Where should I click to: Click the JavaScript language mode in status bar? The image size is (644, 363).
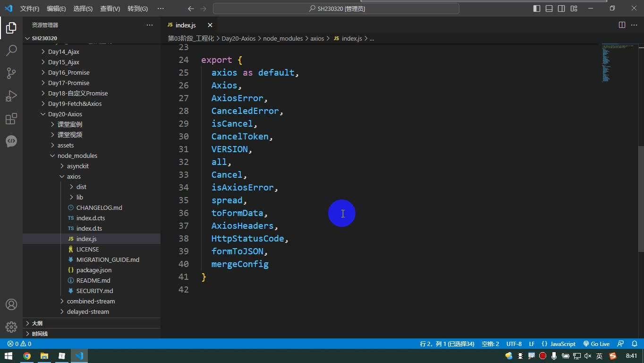(x=559, y=344)
